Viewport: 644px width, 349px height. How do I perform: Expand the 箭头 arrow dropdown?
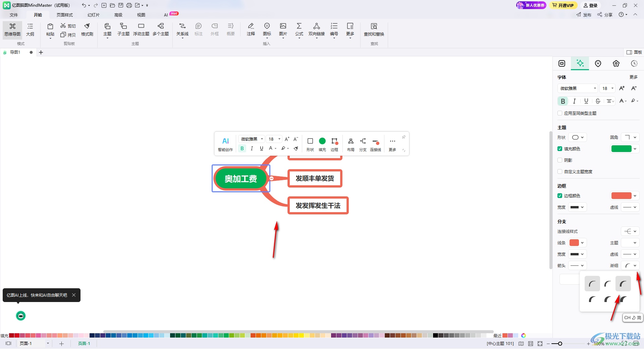(x=578, y=265)
